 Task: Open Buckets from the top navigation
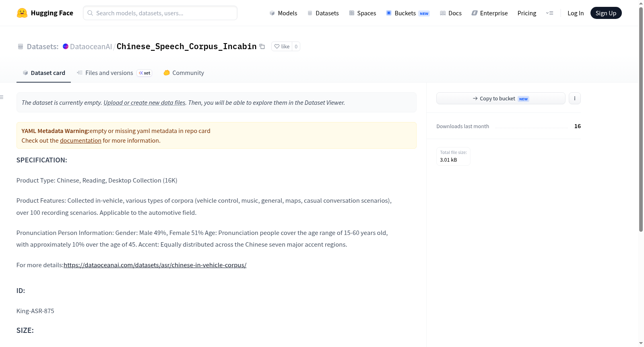[408, 13]
